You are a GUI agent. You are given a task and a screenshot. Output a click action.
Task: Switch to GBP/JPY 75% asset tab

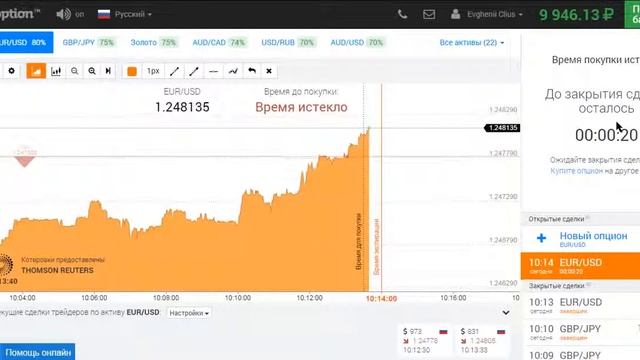(89, 42)
